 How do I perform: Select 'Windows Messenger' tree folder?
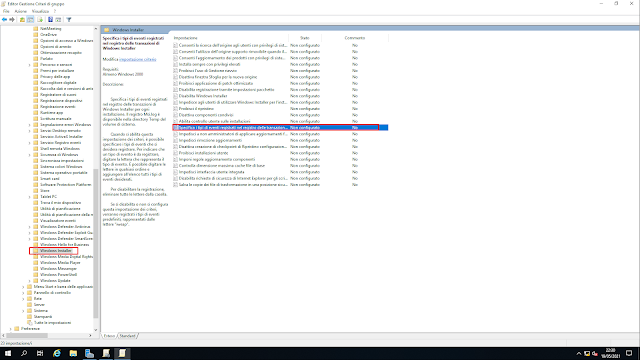click(x=58, y=269)
